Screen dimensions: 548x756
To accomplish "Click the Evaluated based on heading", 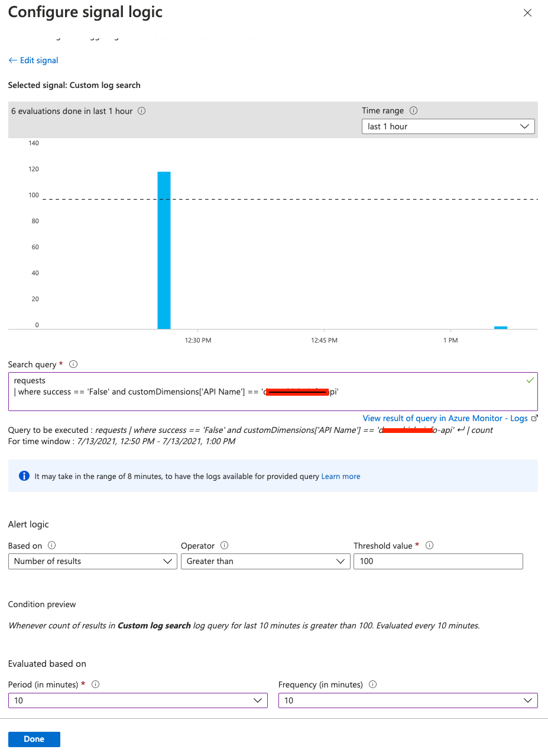I will click(x=47, y=664).
